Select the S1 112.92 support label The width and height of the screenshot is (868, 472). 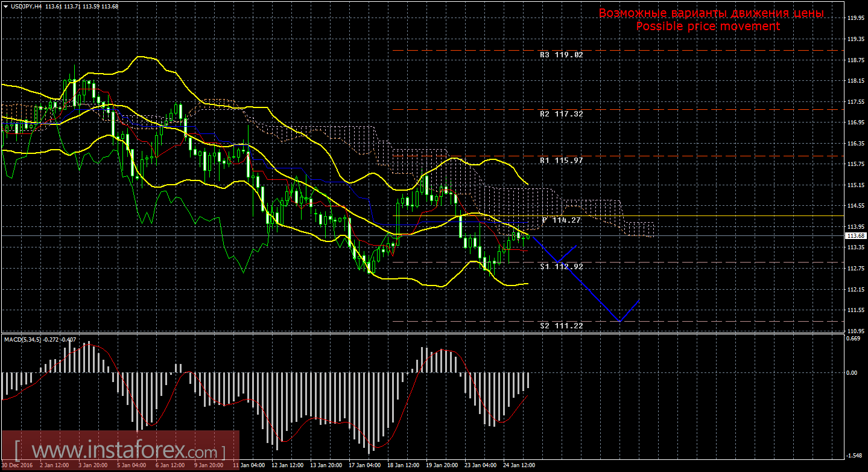[x=561, y=266]
